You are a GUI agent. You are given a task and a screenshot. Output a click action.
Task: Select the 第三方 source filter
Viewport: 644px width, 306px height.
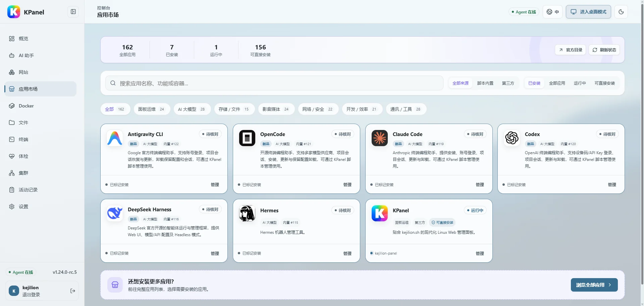point(508,83)
